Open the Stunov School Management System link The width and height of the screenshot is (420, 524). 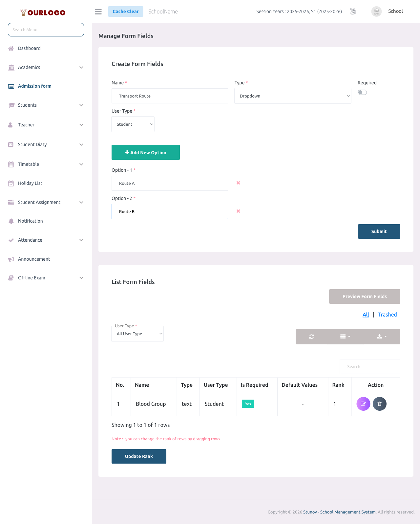pos(339,512)
